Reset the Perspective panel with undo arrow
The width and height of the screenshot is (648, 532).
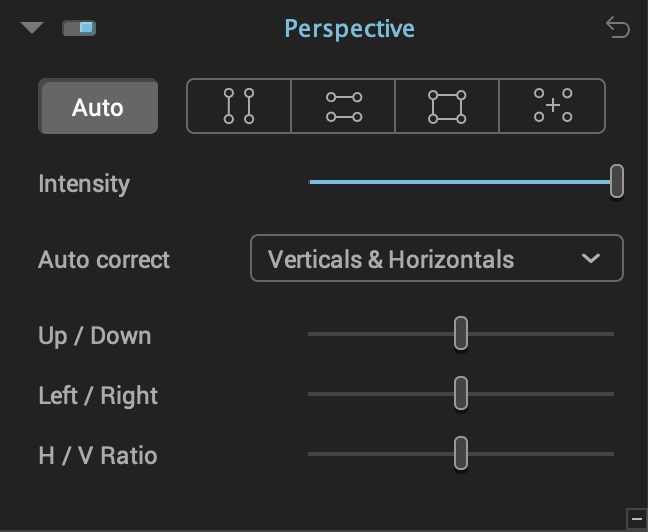tap(618, 27)
